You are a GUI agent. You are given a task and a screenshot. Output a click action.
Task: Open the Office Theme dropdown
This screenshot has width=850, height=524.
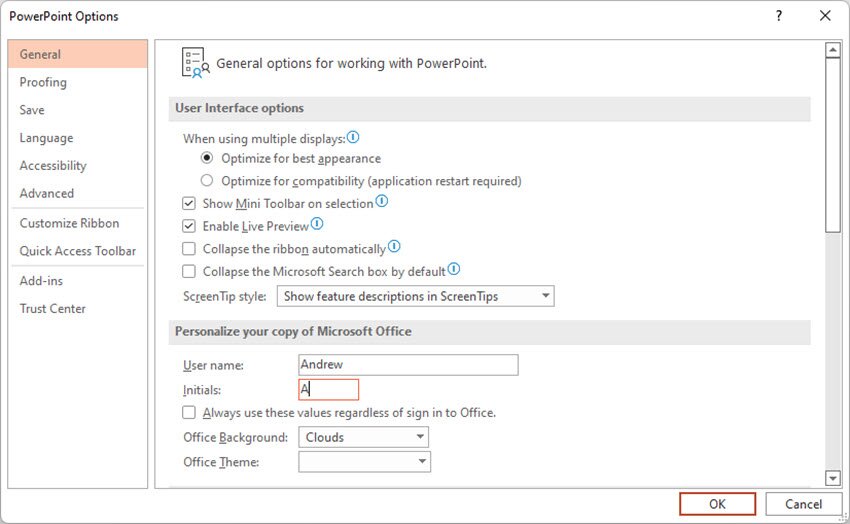364,462
